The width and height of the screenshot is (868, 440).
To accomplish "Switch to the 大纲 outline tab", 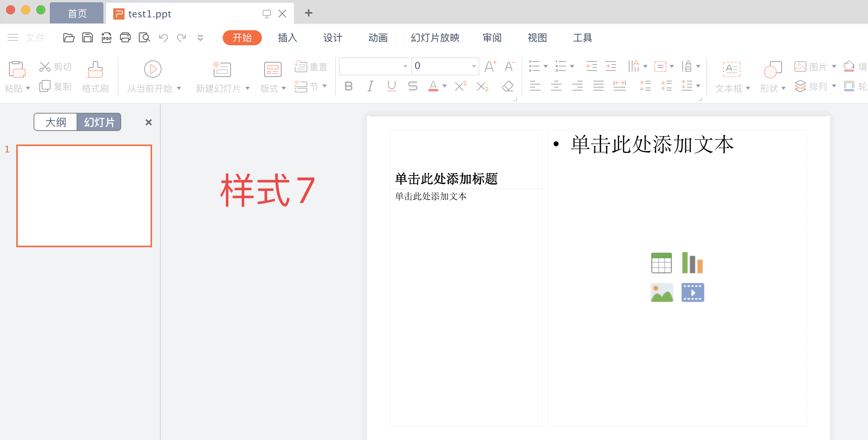I will (x=55, y=122).
